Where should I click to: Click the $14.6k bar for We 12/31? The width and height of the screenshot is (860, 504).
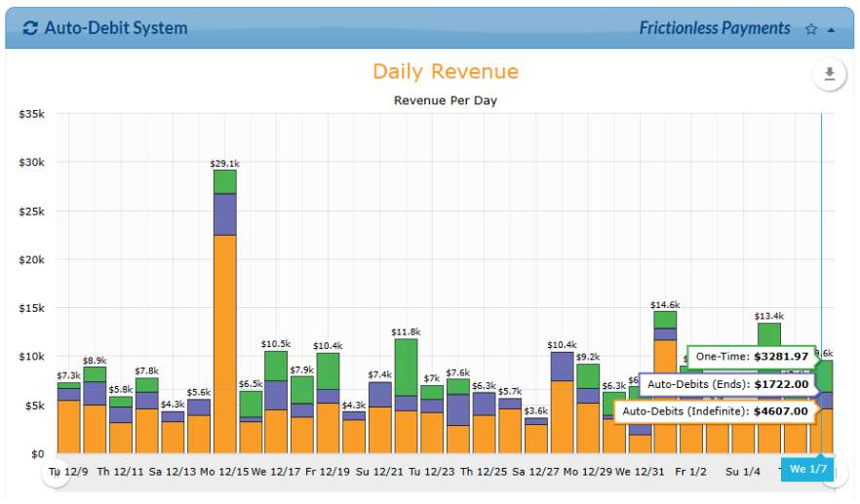(x=665, y=382)
